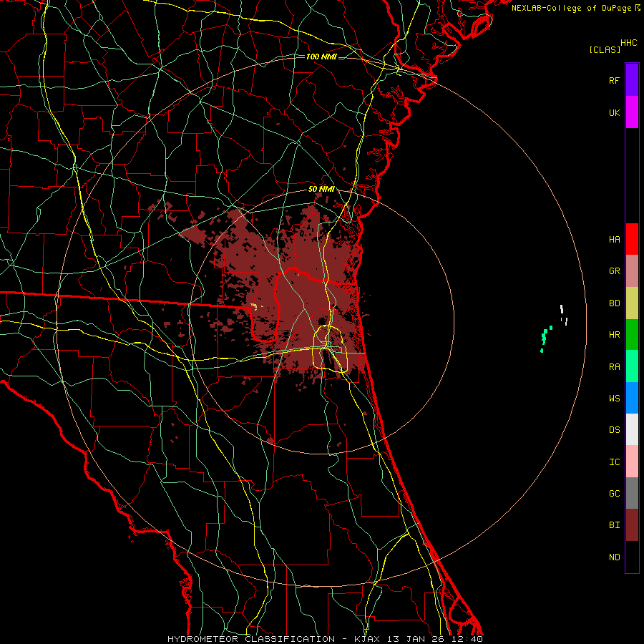Image resolution: width=644 pixels, height=644 pixels.
Task: Click the RA mint-green legend swatch
Action: [x=632, y=366]
